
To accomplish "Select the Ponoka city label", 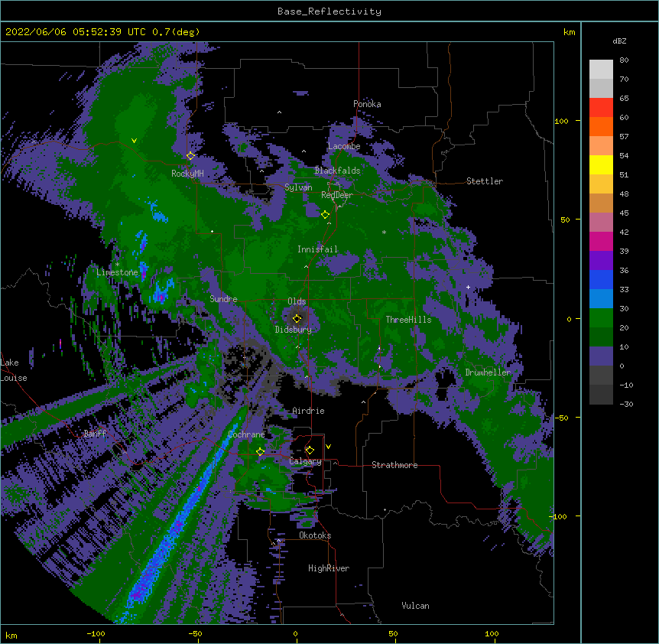I will click(x=367, y=104).
